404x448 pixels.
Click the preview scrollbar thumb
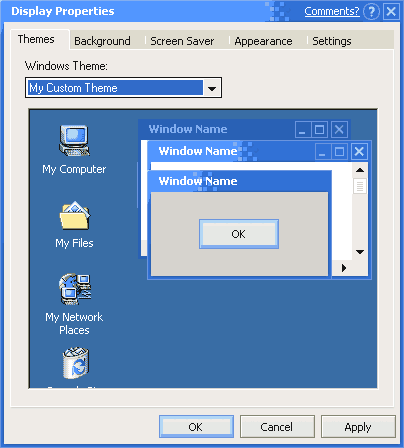coord(360,186)
